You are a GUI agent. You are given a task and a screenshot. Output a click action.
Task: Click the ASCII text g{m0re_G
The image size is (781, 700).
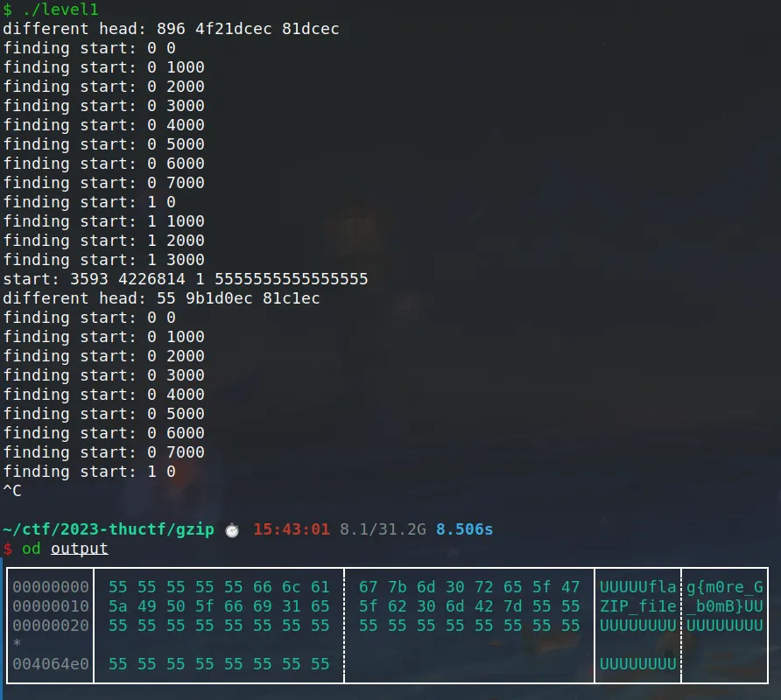click(x=725, y=587)
